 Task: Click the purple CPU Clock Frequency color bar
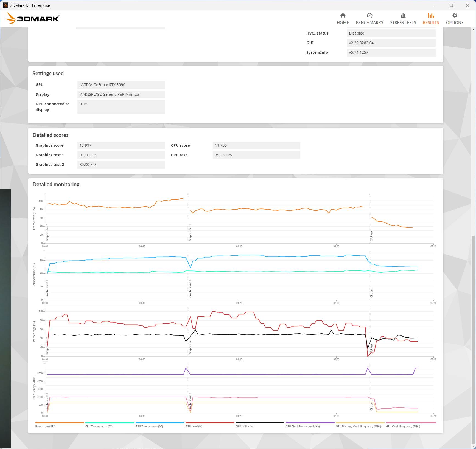tap(310, 423)
